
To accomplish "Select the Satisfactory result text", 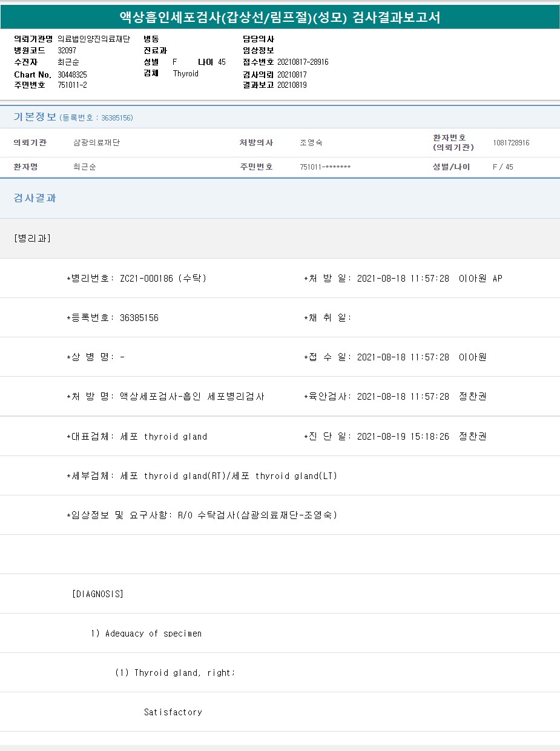I will point(173,712).
